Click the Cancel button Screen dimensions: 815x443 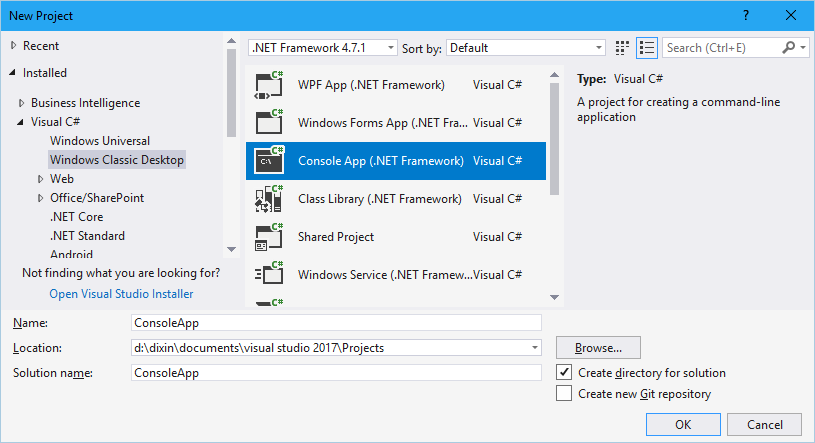click(x=765, y=424)
